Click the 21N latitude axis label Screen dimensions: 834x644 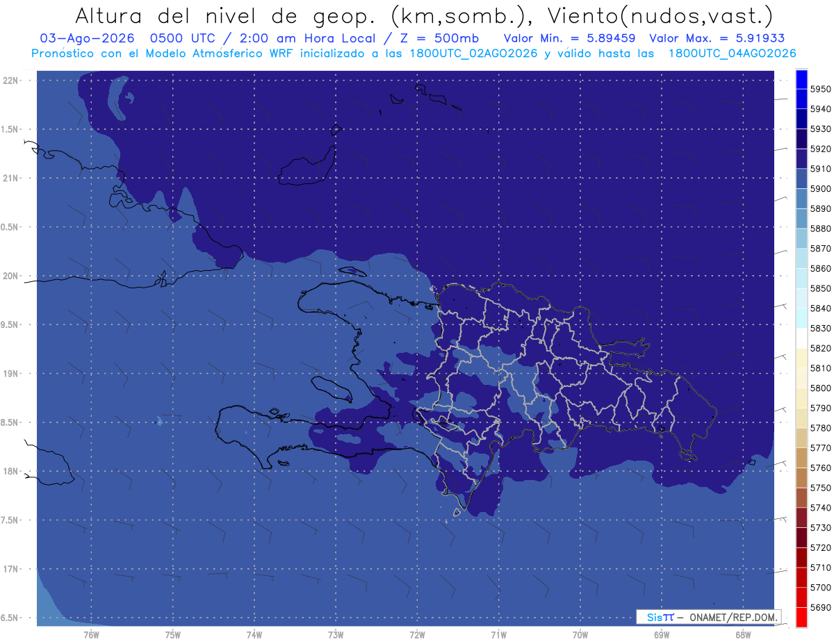click(10, 179)
